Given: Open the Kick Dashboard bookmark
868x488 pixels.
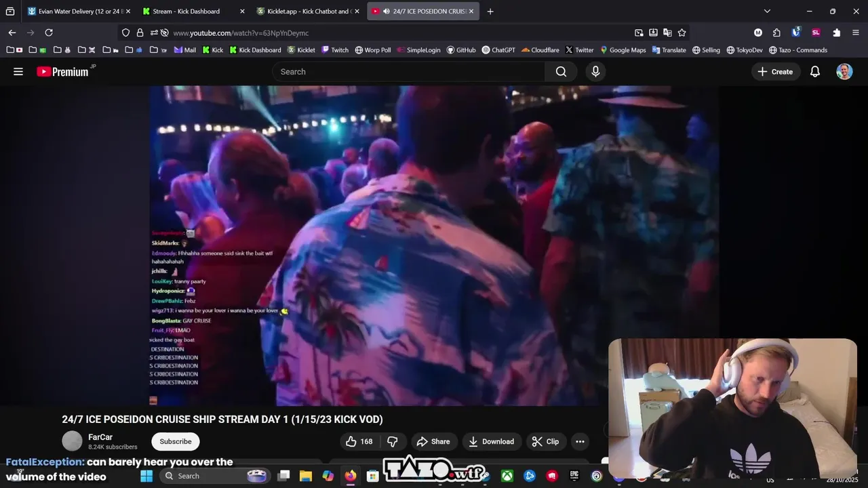Looking at the screenshot, I should tap(255, 50).
